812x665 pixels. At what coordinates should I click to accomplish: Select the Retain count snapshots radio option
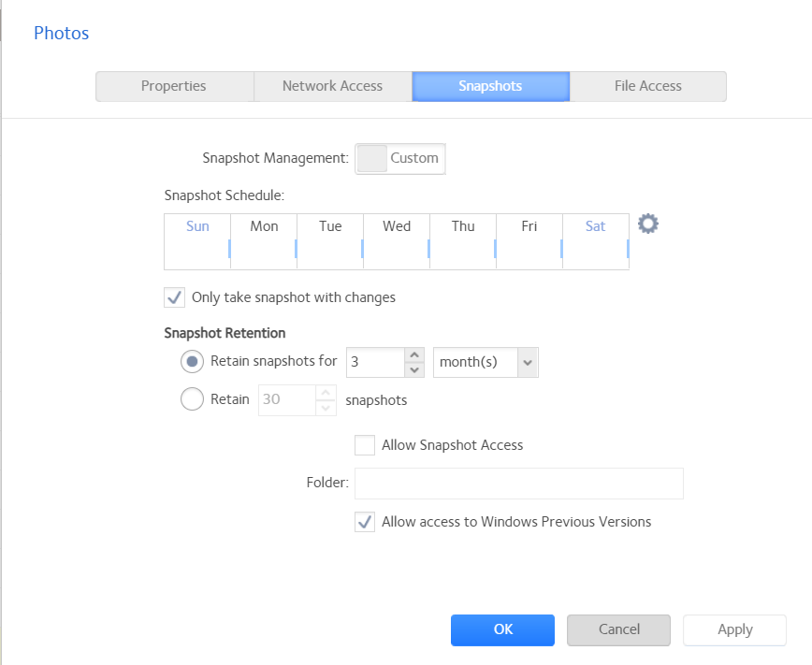click(x=192, y=399)
